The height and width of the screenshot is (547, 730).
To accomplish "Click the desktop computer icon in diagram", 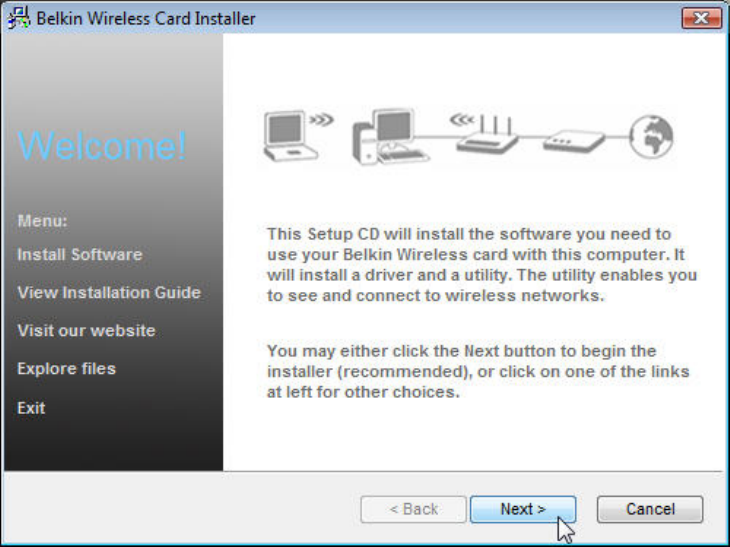I will tap(391, 137).
